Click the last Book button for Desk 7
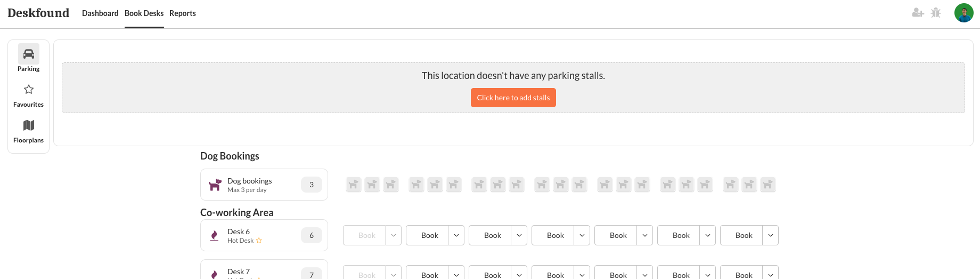This screenshot has height=279, width=980. pos(744,274)
